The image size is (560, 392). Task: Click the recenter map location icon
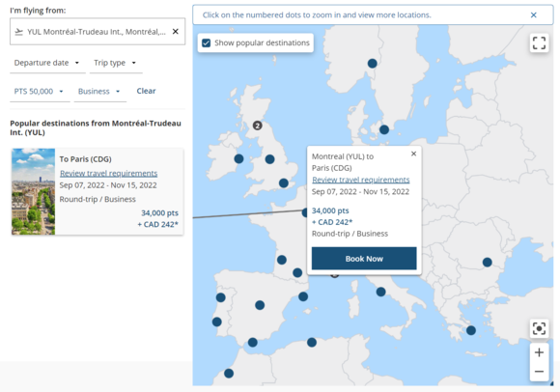(x=539, y=328)
